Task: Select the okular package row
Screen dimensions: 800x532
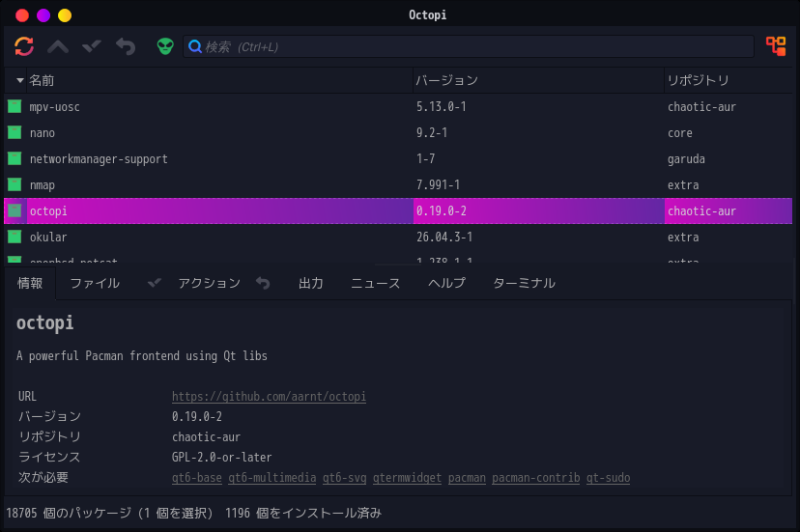Action: (x=398, y=237)
